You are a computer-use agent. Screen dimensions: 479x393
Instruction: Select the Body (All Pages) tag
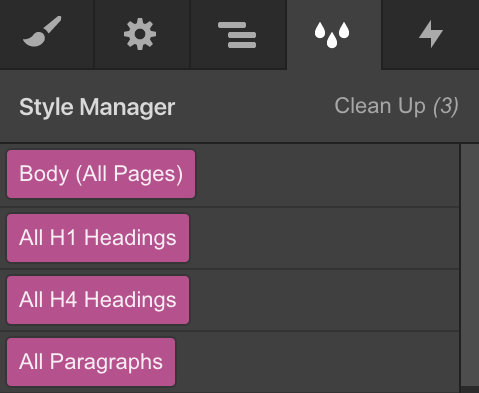click(x=101, y=174)
